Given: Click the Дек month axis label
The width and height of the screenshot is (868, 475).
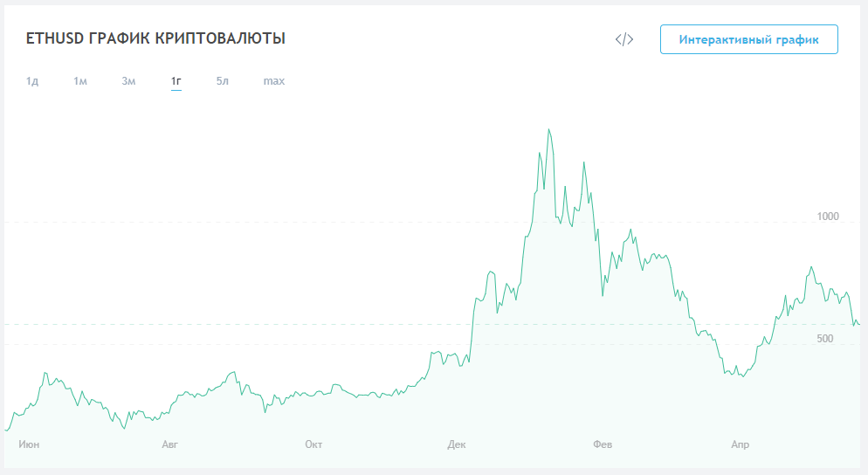Looking at the screenshot, I should pos(457,444).
